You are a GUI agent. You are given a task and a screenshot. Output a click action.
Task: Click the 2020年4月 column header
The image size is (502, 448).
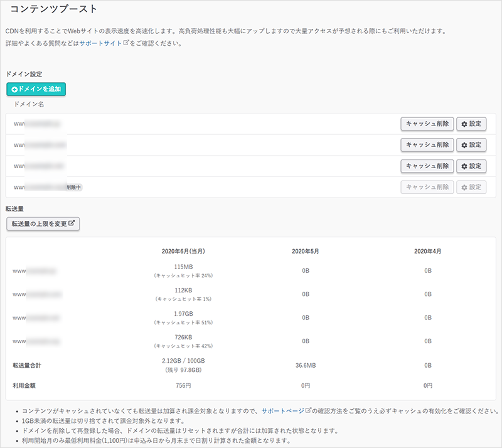(427, 251)
